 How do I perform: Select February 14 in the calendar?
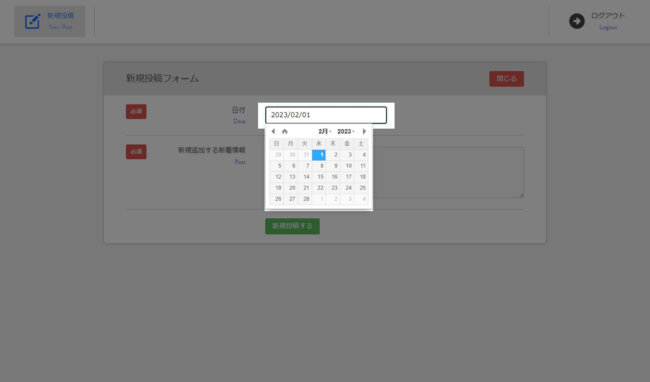click(x=306, y=177)
